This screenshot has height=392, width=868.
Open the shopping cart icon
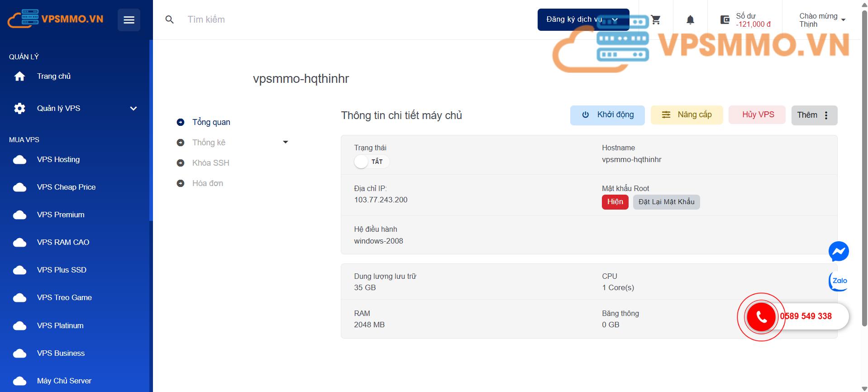(656, 20)
